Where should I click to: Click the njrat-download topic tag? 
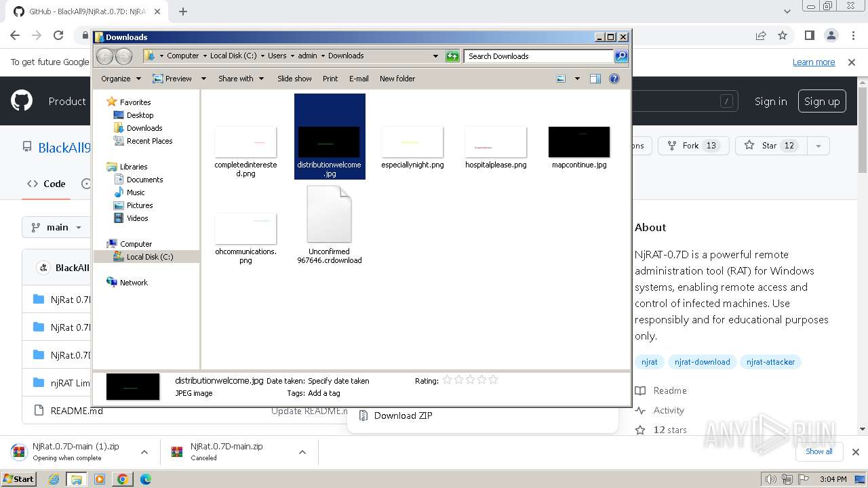click(703, 362)
